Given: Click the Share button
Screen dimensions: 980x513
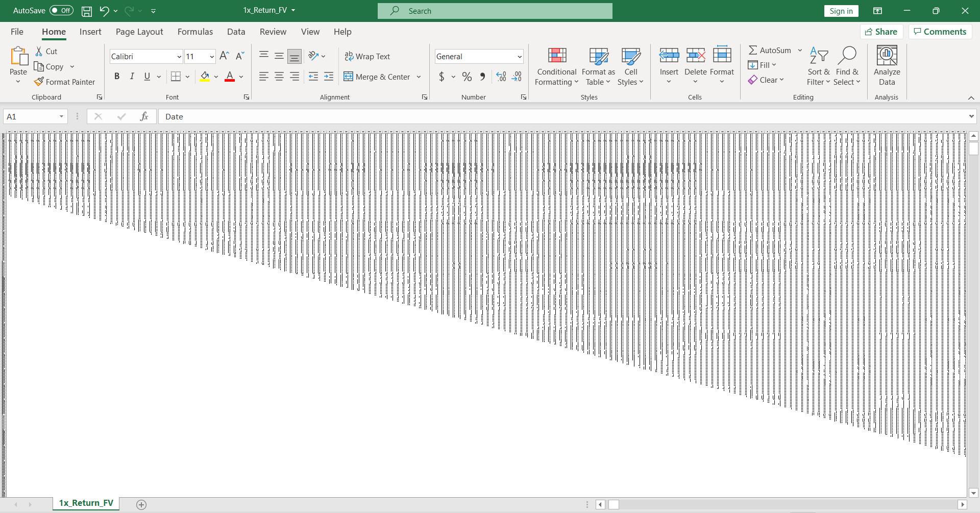Looking at the screenshot, I should click(881, 32).
